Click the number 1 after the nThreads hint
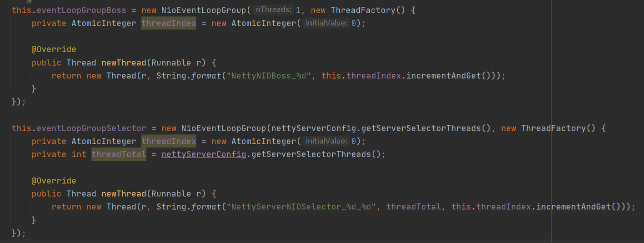This screenshot has width=644, height=243. click(x=298, y=10)
